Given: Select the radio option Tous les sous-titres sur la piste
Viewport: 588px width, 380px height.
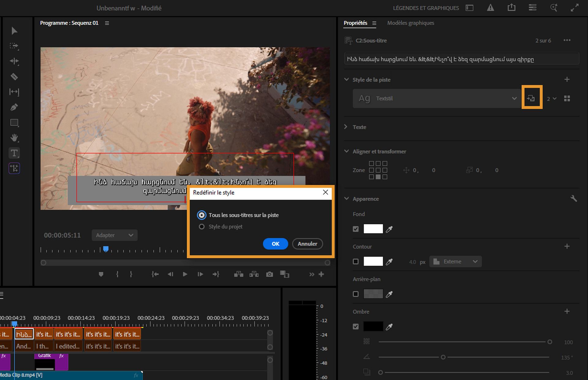Looking at the screenshot, I should click(x=202, y=215).
